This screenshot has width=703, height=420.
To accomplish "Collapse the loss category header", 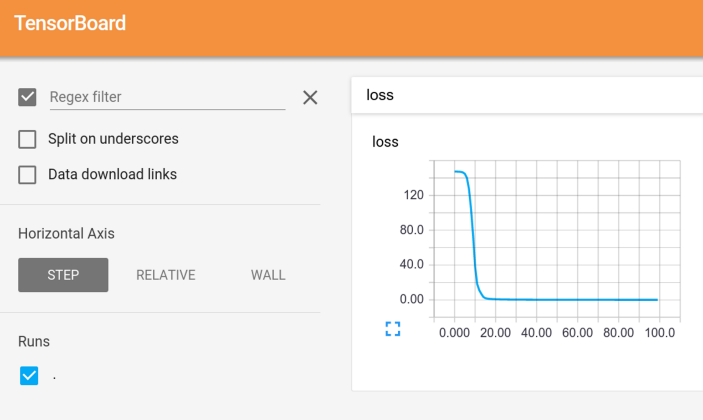I will tap(527, 95).
